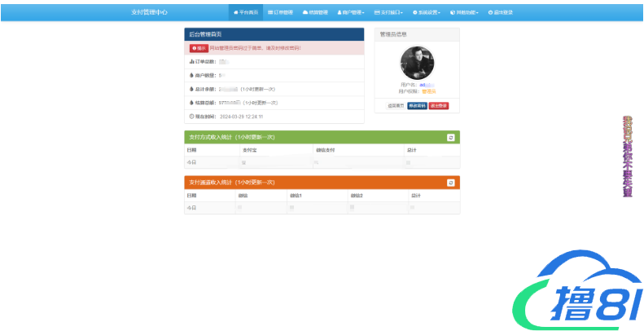Click the clock icon beside 现在时间
Viewport: 644px width, 331px height.
192,116
